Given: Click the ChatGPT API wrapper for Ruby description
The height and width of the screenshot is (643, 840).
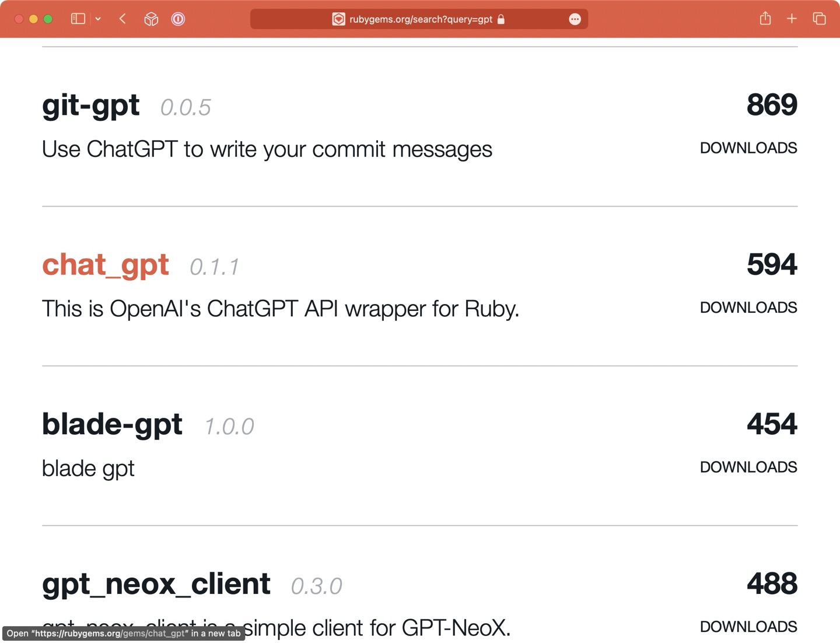Looking at the screenshot, I should pos(280,309).
